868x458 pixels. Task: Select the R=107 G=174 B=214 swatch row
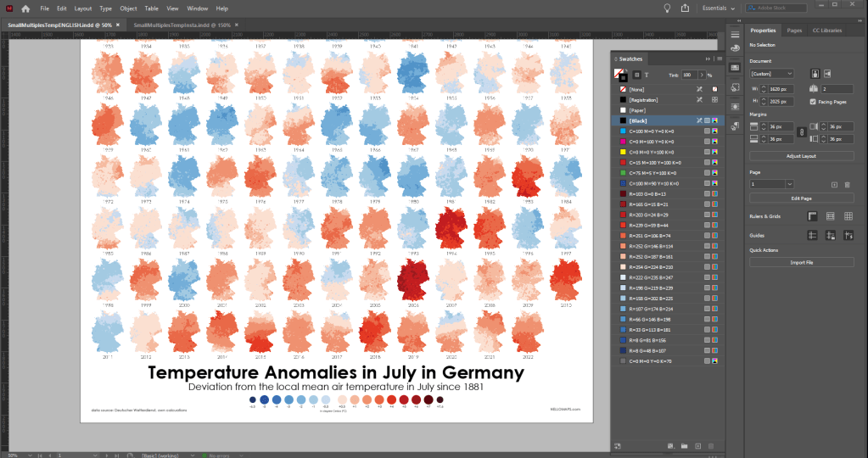click(x=668, y=309)
